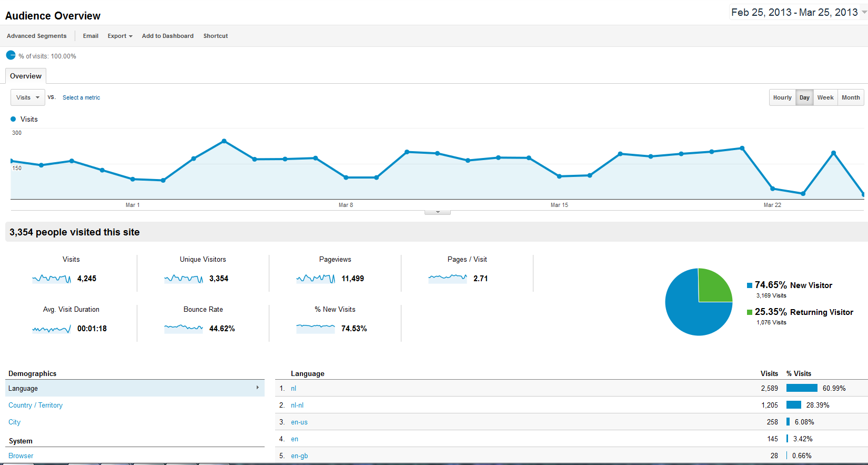Click the green slice of the pie chart
Screen dimensions: 868x465
click(713, 287)
